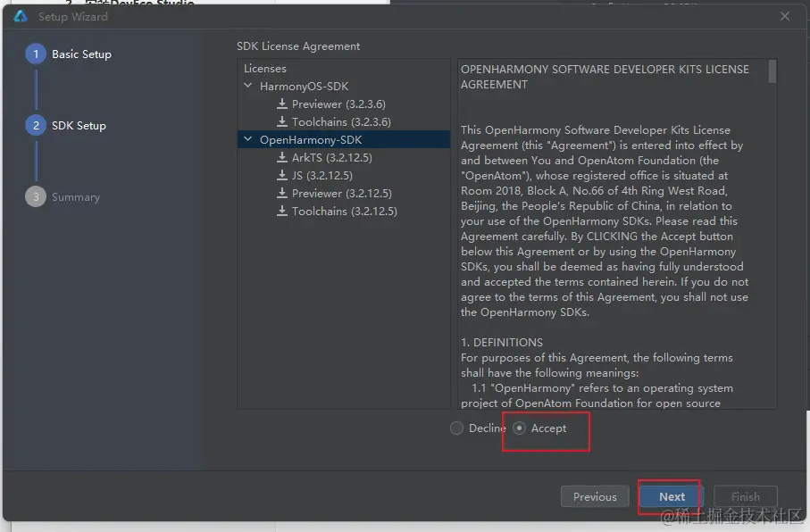Go to Basic Setup step label

(x=81, y=54)
